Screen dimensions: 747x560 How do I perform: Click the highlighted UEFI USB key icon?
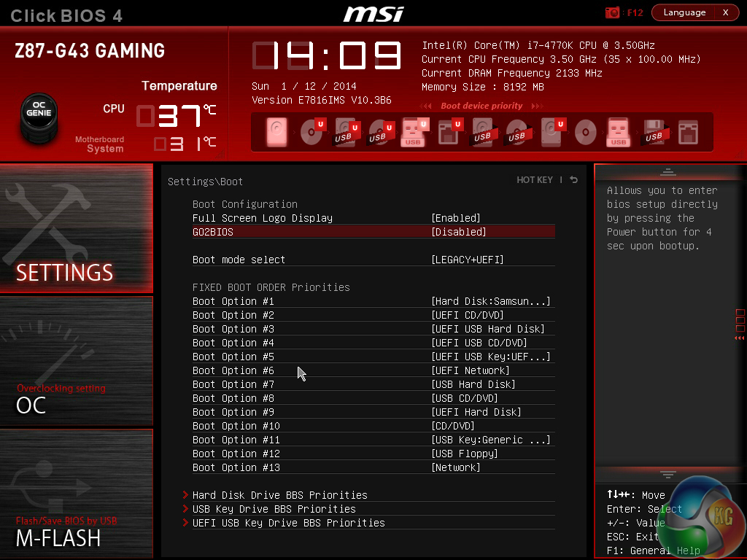coord(414,132)
